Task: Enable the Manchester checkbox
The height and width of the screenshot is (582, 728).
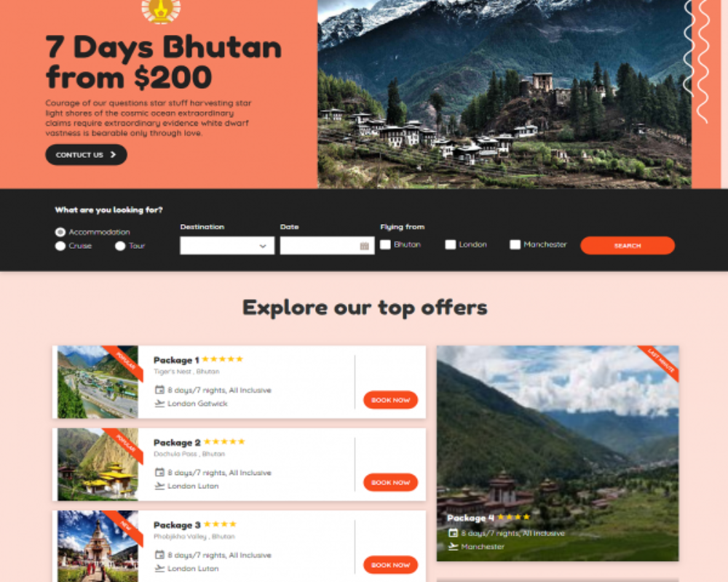Action: point(515,244)
